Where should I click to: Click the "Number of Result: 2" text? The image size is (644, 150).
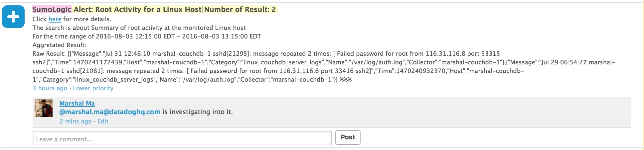[240, 10]
